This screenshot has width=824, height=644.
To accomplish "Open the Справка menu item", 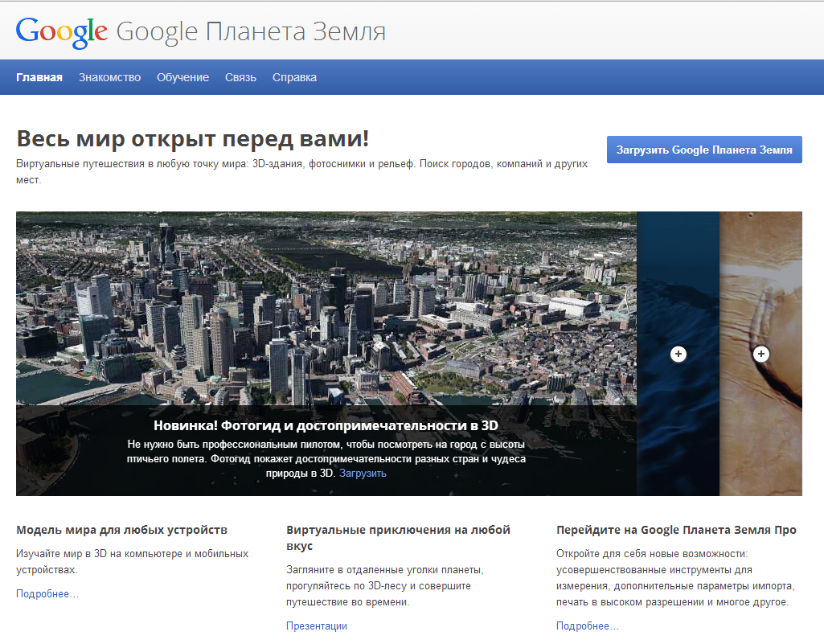I will pyautogui.click(x=294, y=77).
